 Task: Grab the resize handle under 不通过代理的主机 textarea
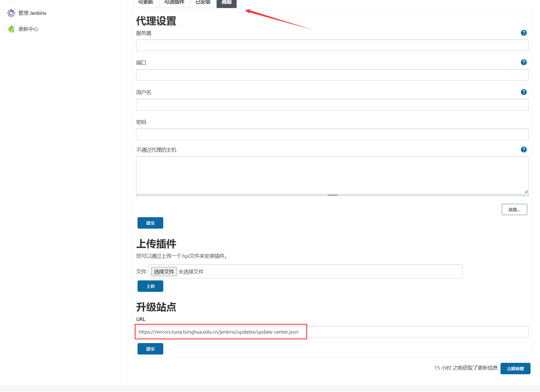coord(332,195)
